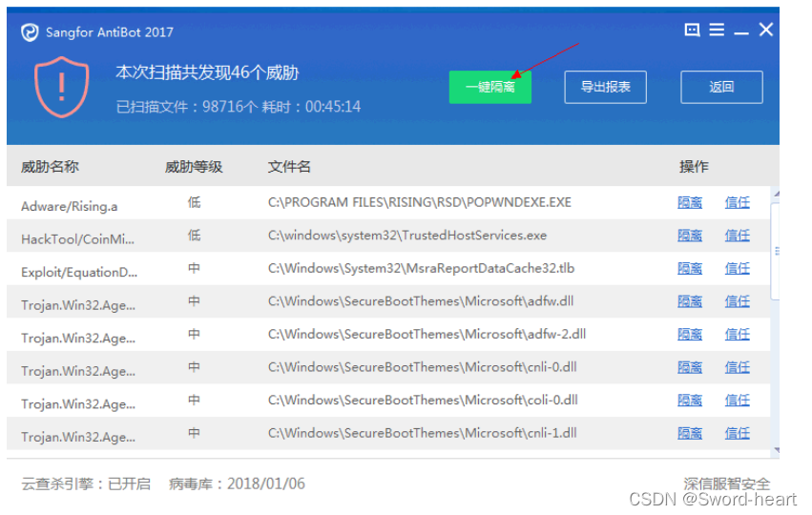The image size is (812, 515).
Task: Click path ending Microsoft\cnli-1.dll
Action: pyautogui.click(x=422, y=433)
